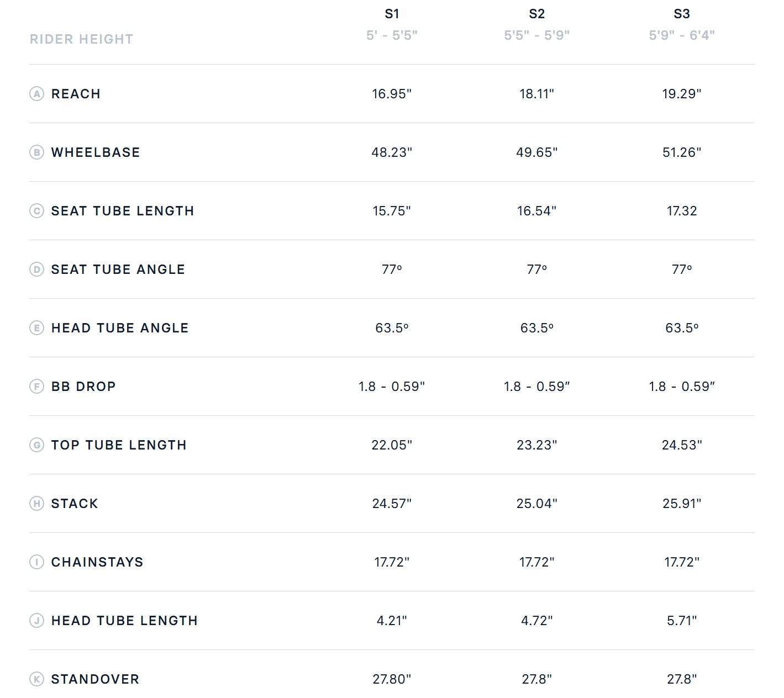Click the circled H icon beside Stack
Image resolution: width=784 pixels, height=698 pixels.
36,504
